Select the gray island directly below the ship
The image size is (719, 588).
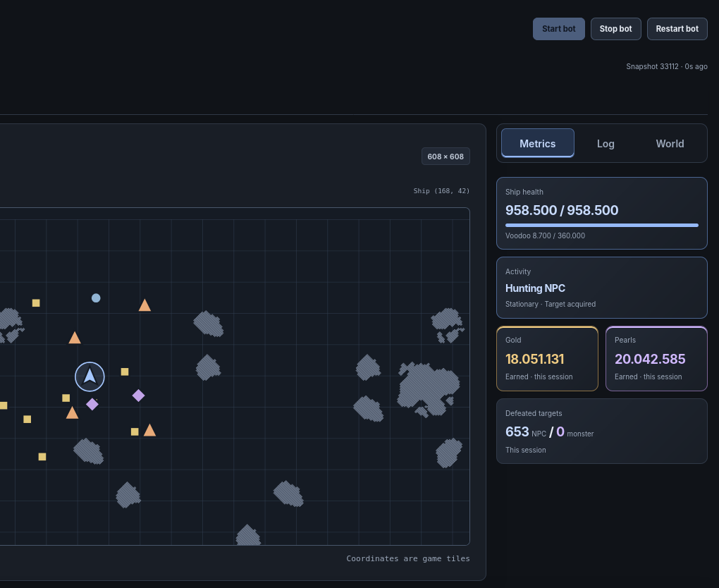pyautogui.click(x=89, y=451)
